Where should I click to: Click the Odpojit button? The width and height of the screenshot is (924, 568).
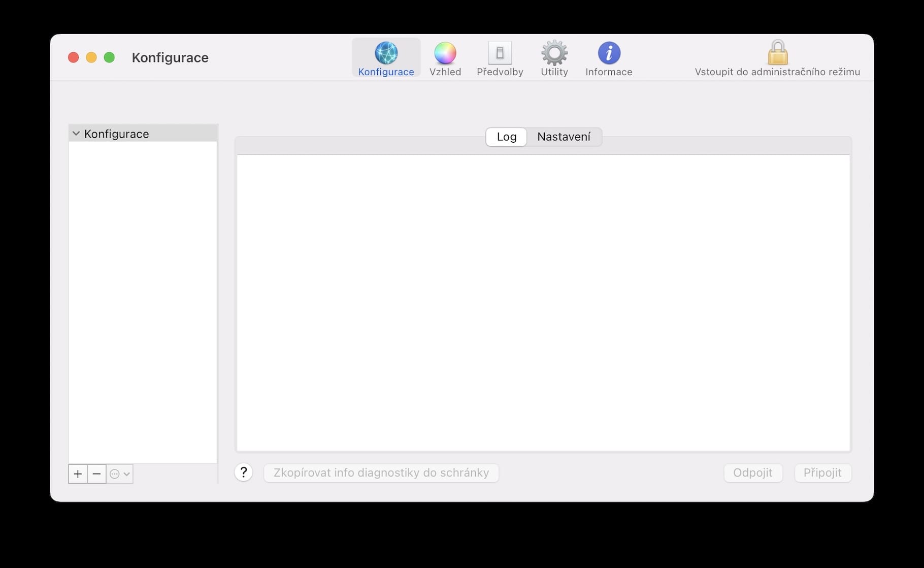click(x=753, y=472)
